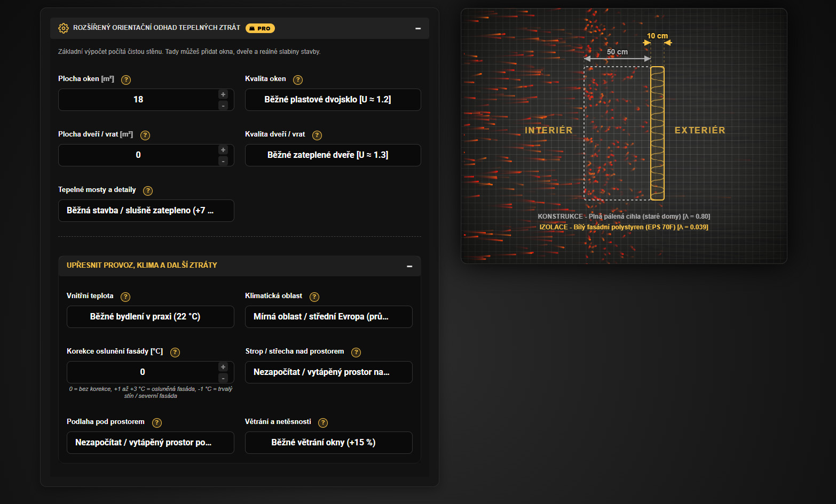836x504 pixels.
Task: Open help icon for Tepelné mosty a detaily
Action: (148, 191)
